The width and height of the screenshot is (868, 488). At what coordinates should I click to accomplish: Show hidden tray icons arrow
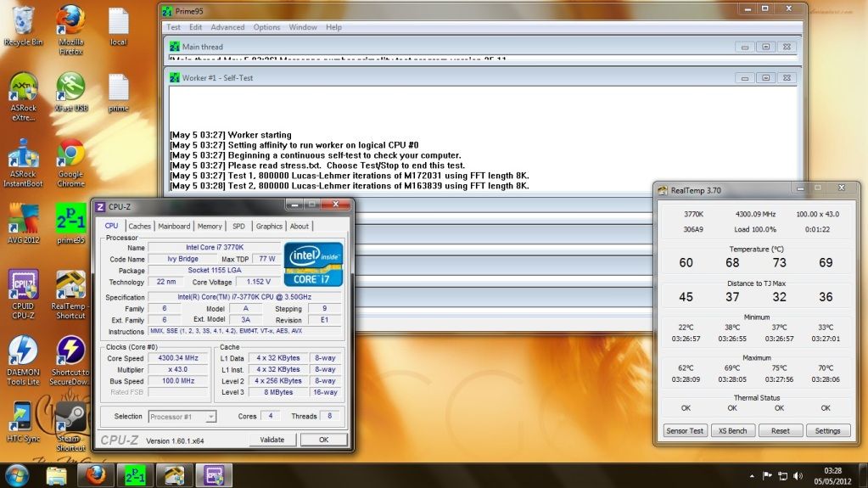752,476
